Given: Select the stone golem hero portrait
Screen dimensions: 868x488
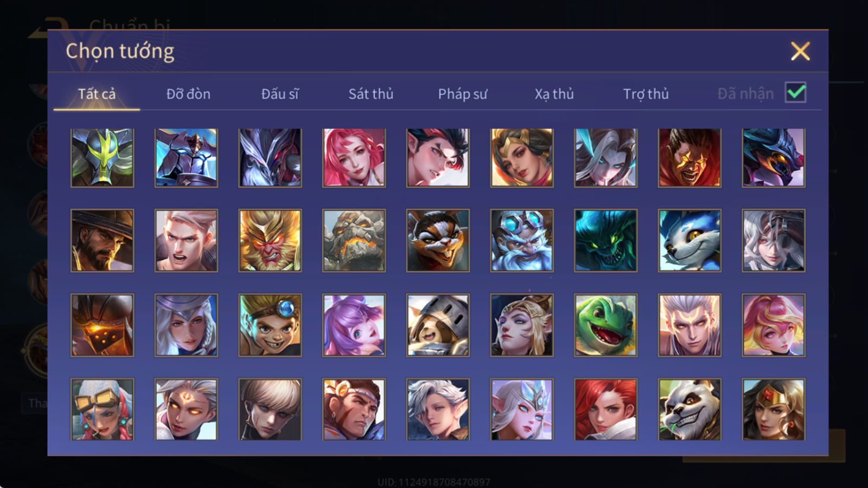Looking at the screenshot, I should (x=354, y=241).
